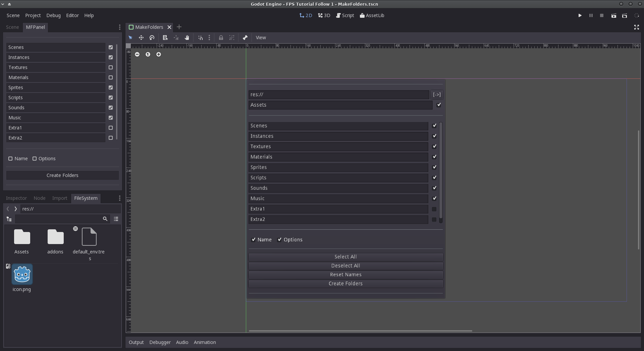Open the left top dock options menu
The height and width of the screenshot is (351, 644).
pos(120,27)
